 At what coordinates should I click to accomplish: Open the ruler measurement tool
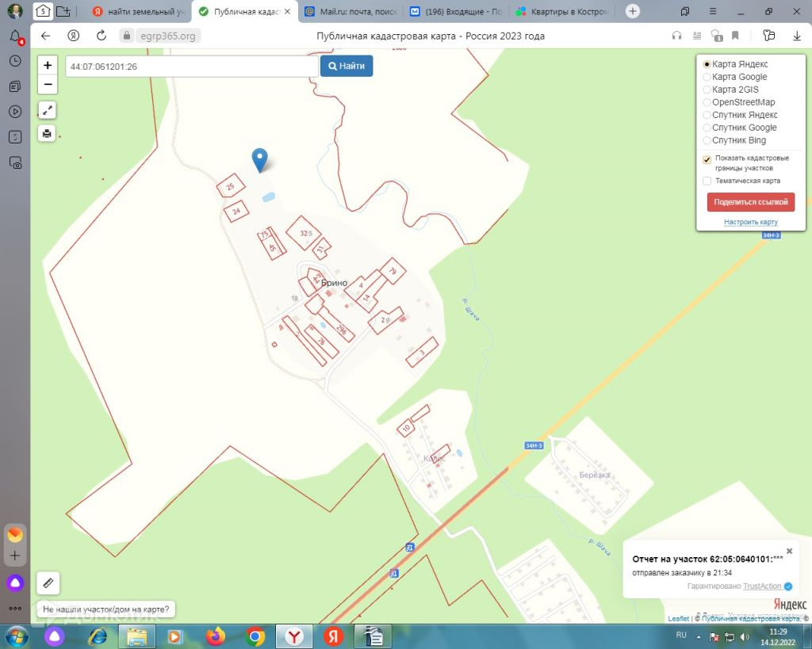point(48,582)
